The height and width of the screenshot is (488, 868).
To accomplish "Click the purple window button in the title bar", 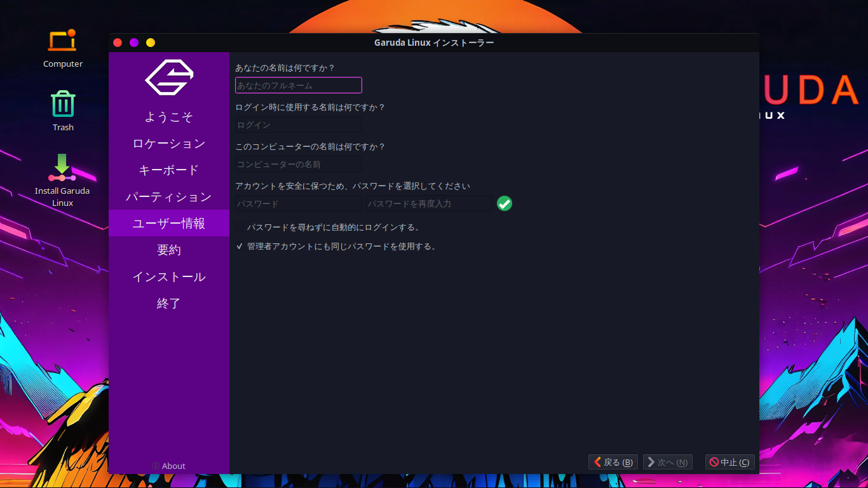I will click(134, 43).
